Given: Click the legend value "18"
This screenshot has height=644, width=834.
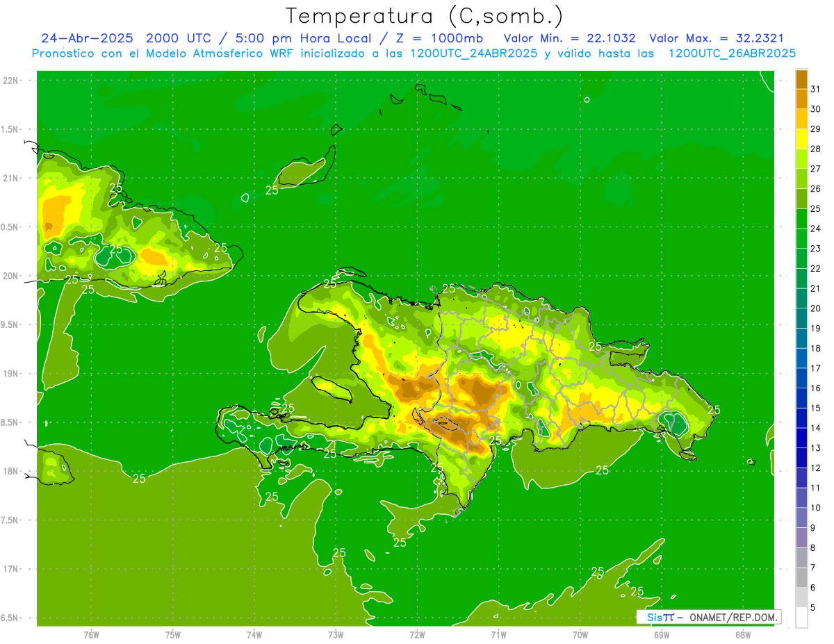Looking at the screenshot, I should 816,348.
